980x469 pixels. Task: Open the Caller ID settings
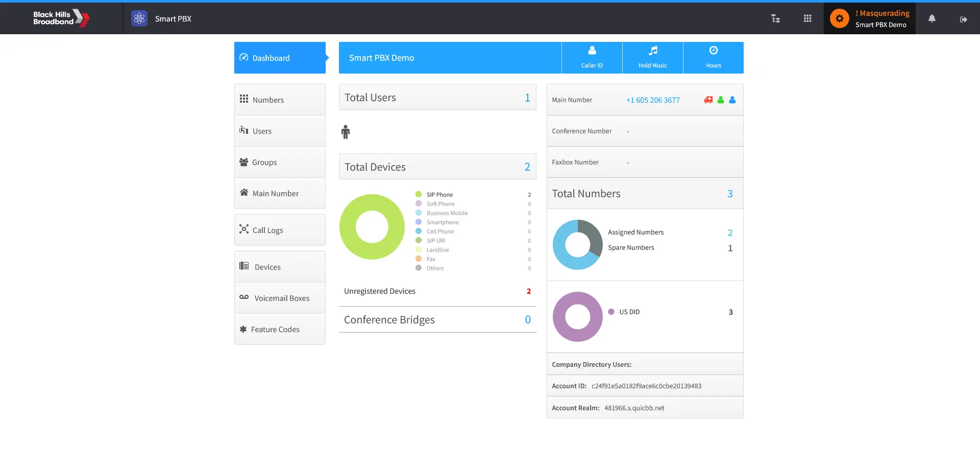tap(592, 57)
